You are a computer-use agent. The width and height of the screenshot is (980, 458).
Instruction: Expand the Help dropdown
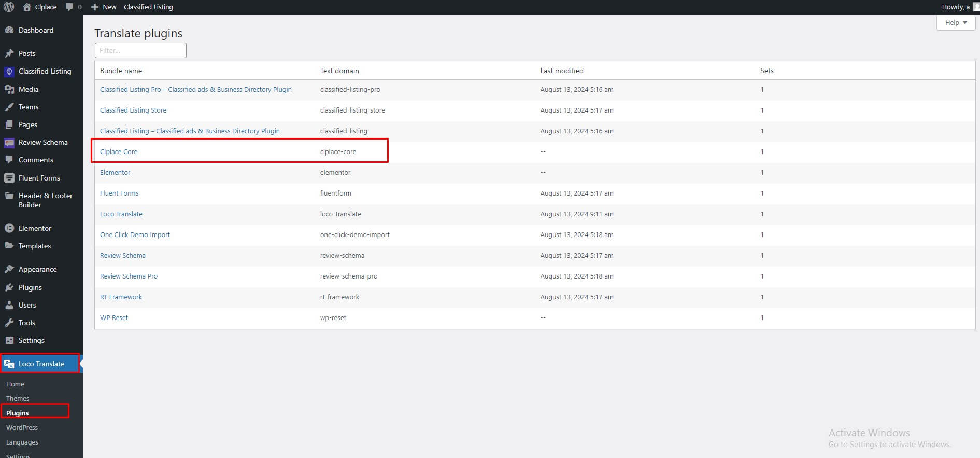(x=956, y=22)
